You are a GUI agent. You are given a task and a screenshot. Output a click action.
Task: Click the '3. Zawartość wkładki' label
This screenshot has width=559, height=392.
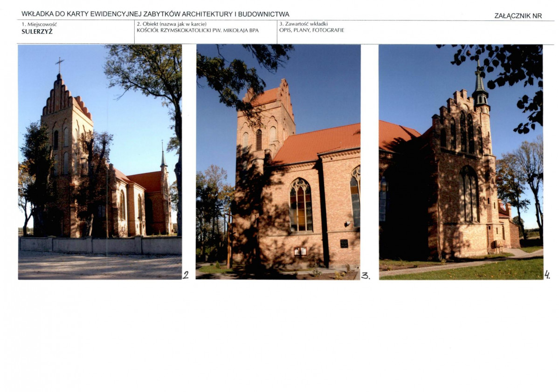coord(304,24)
